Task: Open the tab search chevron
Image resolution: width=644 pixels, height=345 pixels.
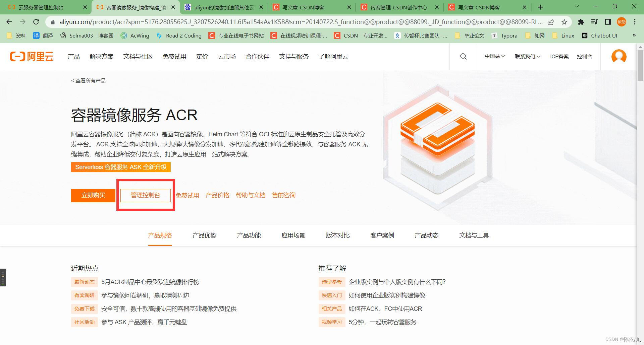Action: (x=577, y=7)
